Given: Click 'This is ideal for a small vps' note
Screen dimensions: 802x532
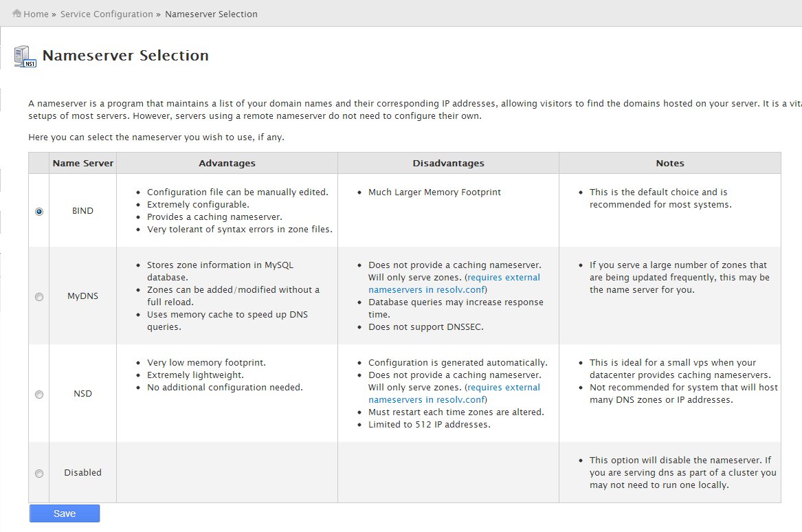Looking at the screenshot, I should point(680,368).
